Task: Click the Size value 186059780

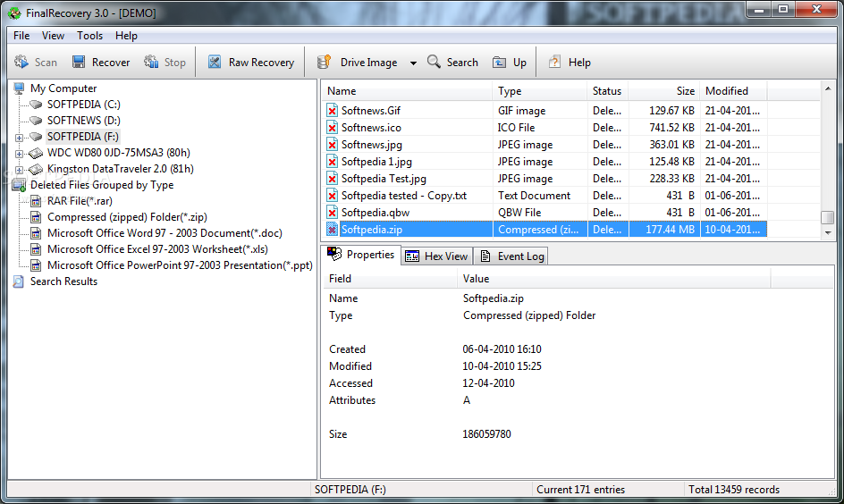Action: [486, 434]
